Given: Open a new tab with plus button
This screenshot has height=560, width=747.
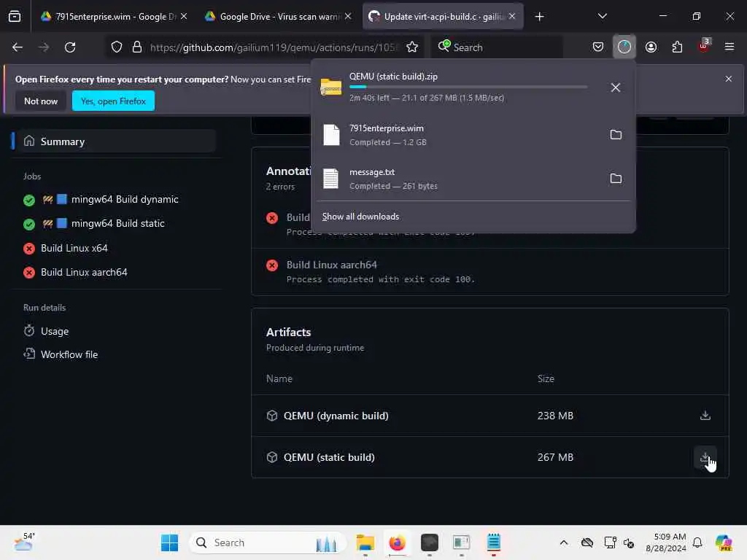Looking at the screenshot, I should point(539,17).
